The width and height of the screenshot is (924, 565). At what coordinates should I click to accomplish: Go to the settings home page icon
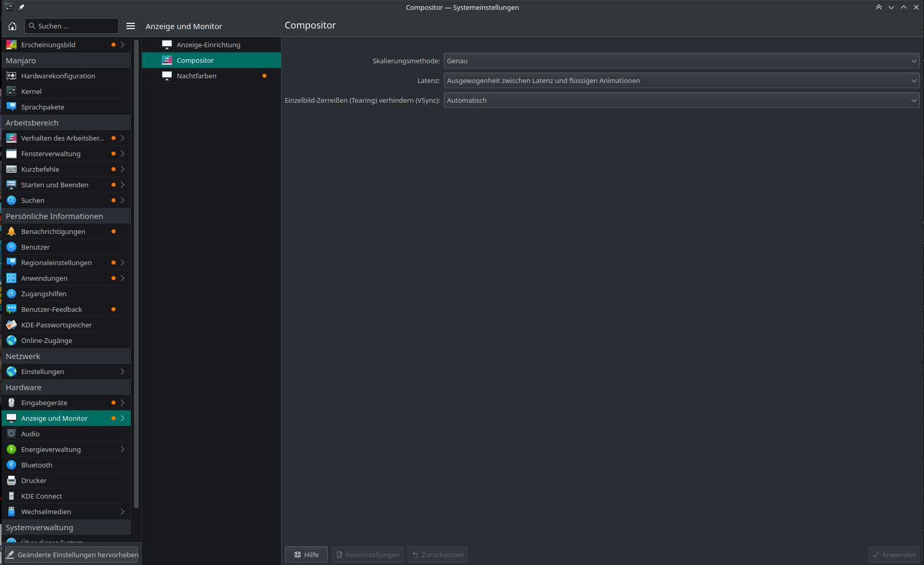click(x=12, y=26)
